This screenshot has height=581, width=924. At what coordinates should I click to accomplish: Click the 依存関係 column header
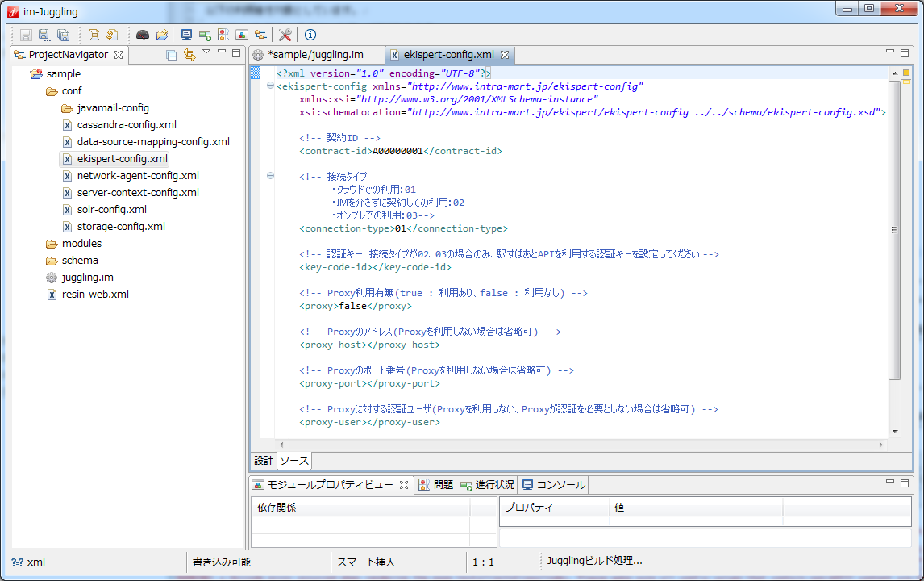point(360,508)
